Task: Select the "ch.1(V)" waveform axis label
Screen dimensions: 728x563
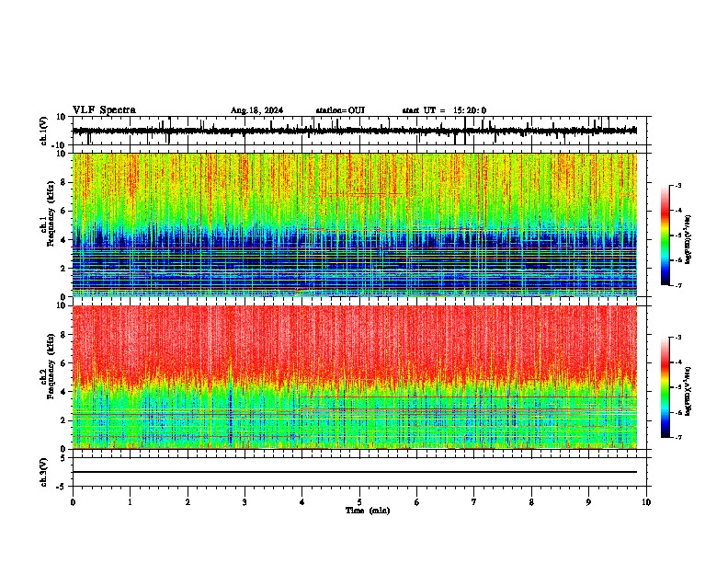Action: 44,131
